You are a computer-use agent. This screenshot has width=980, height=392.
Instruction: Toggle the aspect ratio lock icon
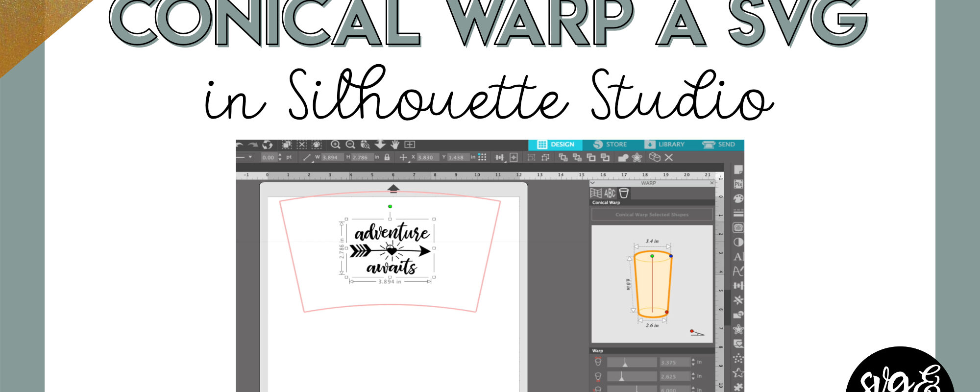click(387, 157)
